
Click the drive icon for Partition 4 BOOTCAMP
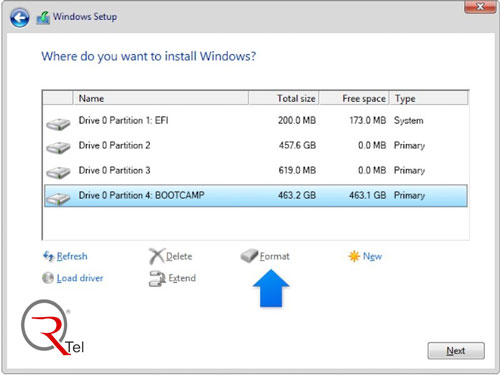click(x=58, y=198)
